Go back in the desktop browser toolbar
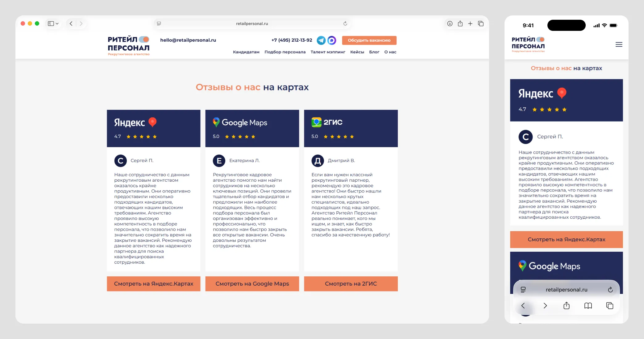This screenshot has width=644, height=339. click(71, 23)
